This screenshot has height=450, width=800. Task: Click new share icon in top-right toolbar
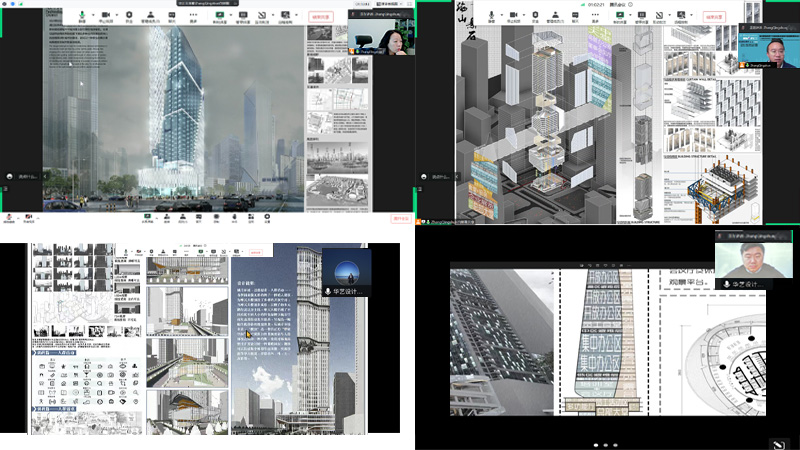(620, 16)
